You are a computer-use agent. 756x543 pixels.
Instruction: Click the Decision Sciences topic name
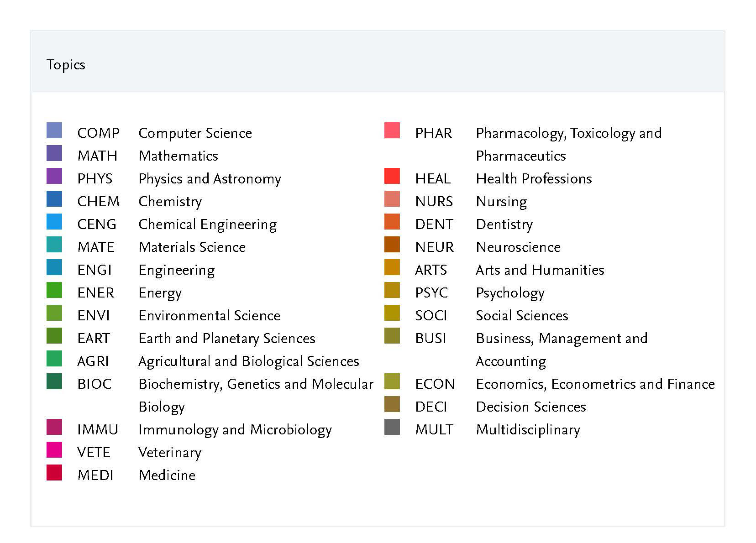[531, 407]
